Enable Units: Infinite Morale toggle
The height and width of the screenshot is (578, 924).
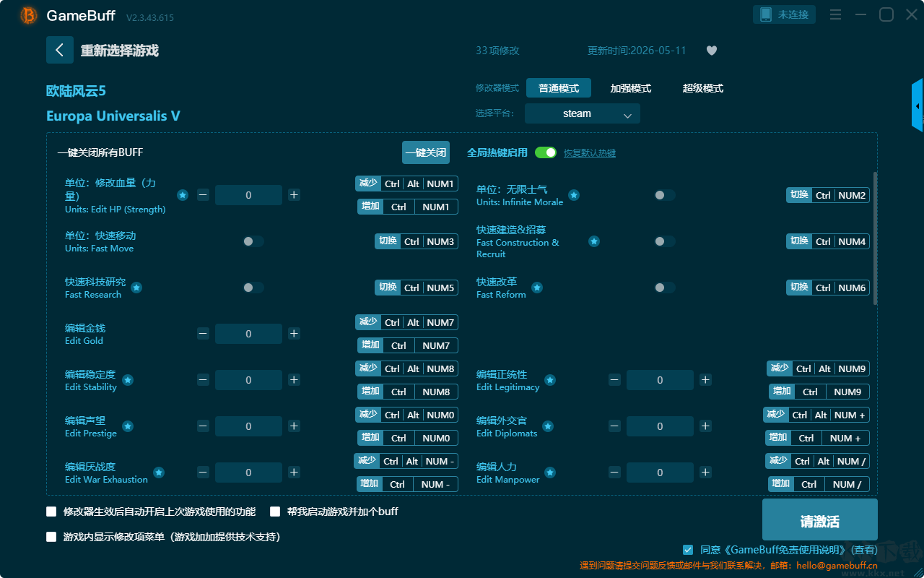pos(665,195)
